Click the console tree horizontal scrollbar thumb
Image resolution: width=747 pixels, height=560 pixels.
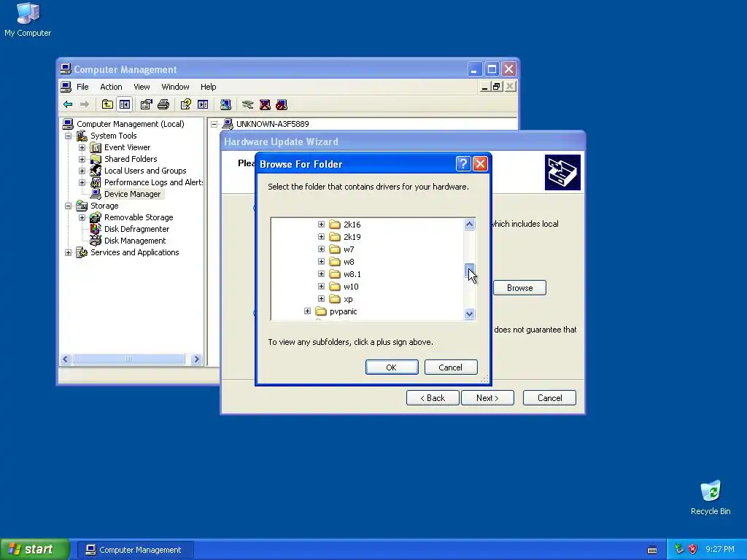tap(128, 359)
